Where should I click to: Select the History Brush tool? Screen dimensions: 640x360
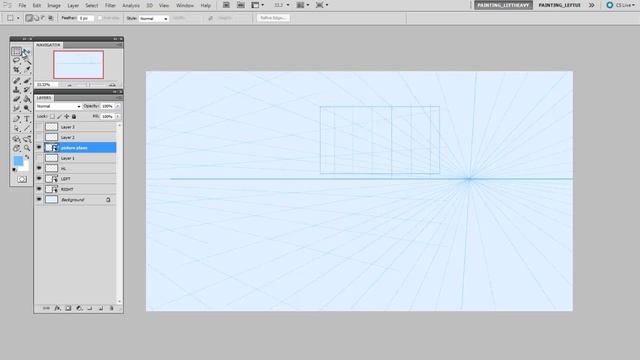(x=26, y=89)
